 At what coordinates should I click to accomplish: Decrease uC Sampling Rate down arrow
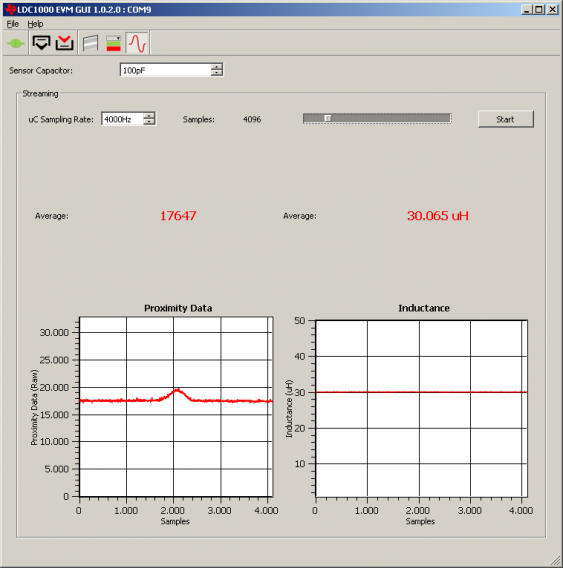point(149,122)
